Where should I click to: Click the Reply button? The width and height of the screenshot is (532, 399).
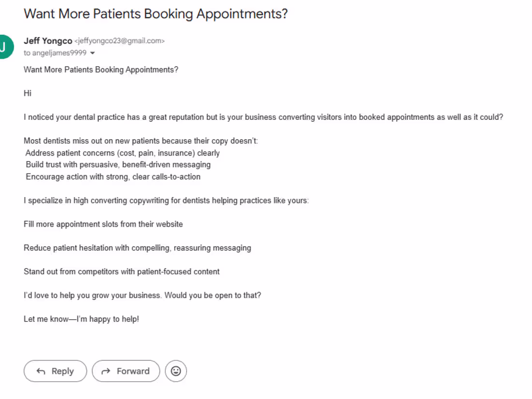pyautogui.click(x=55, y=371)
